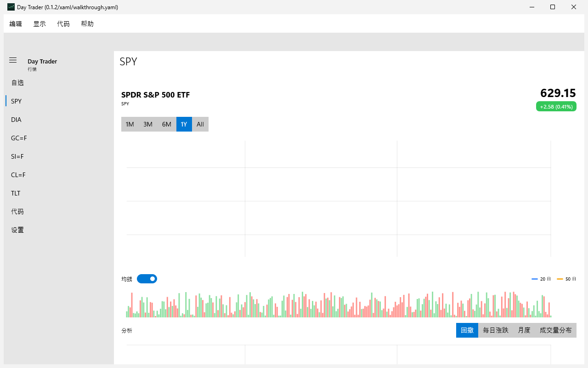
Task: Open the 編輯 menu
Action: [16, 24]
